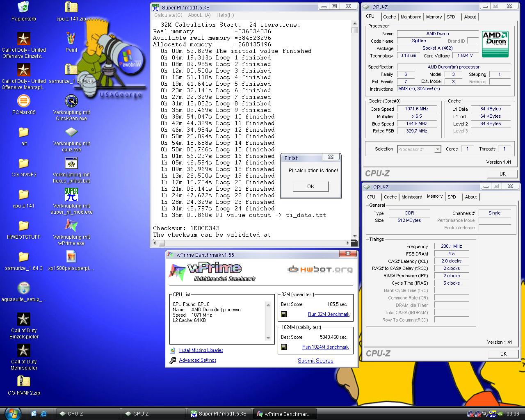
Task: Click the wPrime CPU List scrollbar down arrow
Action: pos(269,338)
